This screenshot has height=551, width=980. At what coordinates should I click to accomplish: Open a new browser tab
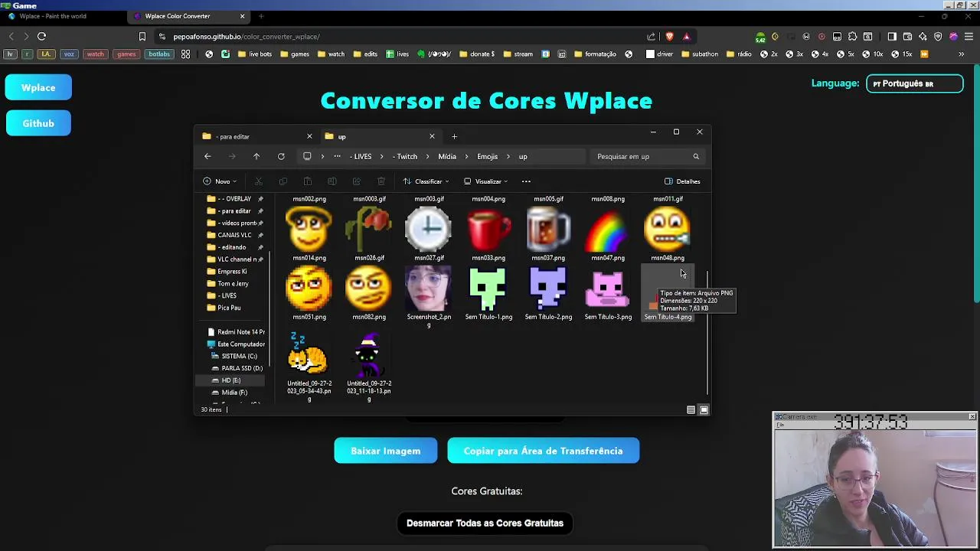(261, 16)
